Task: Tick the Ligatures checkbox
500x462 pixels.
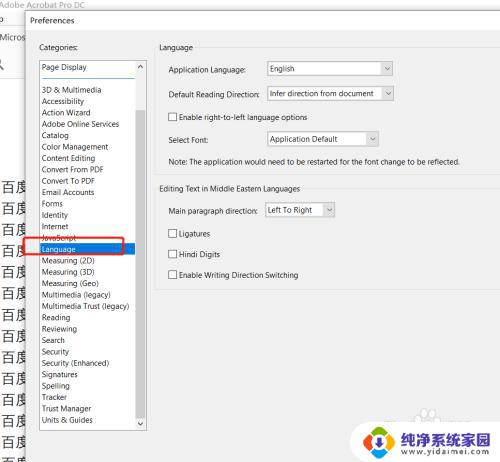Action: 172,233
